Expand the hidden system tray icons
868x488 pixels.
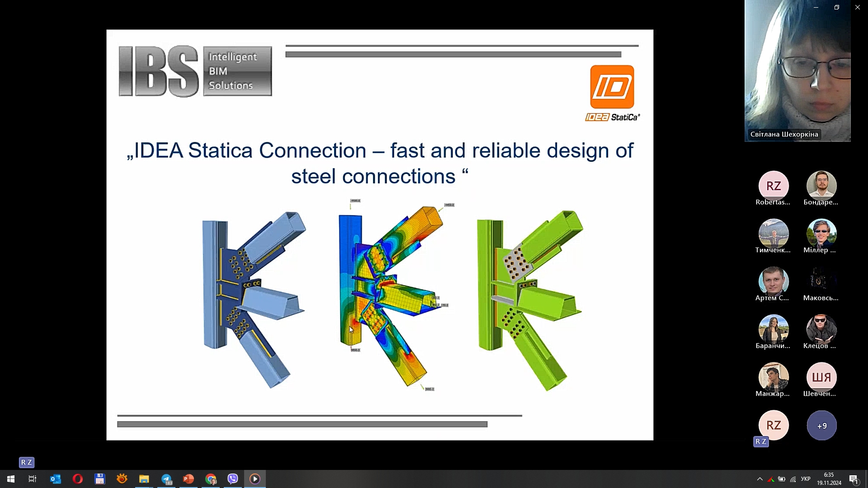pyautogui.click(x=759, y=479)
